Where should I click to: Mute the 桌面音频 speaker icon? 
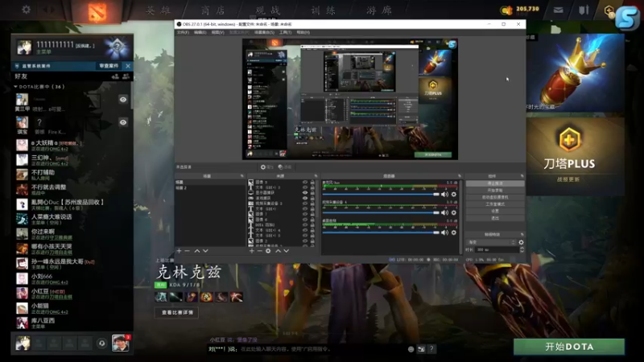tap(445, 232)
